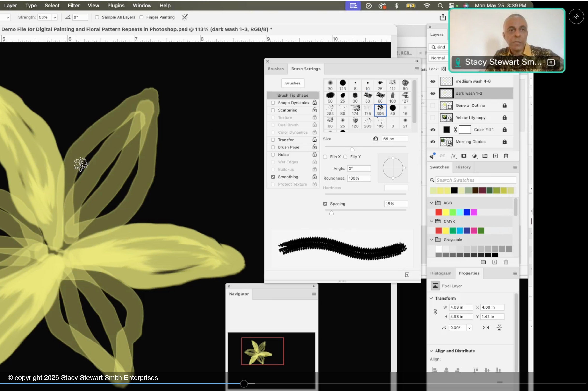
Task: Create a new swatch plus icon
Action: [x=495, y=262]
